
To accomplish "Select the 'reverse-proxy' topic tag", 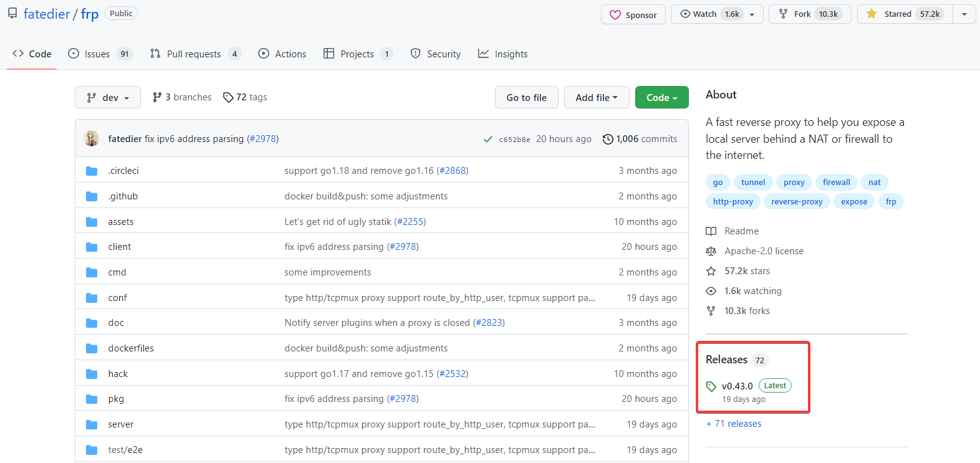I will coord(797,202).
